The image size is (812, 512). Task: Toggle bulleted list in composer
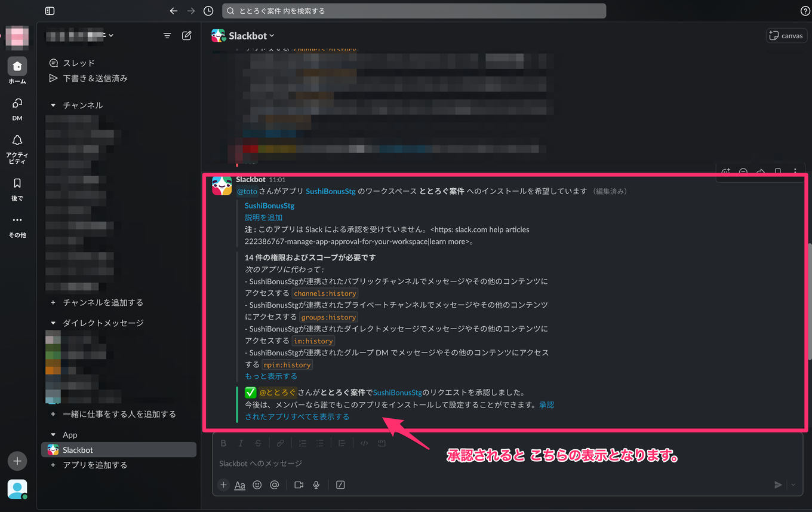(x=319, y=443)
